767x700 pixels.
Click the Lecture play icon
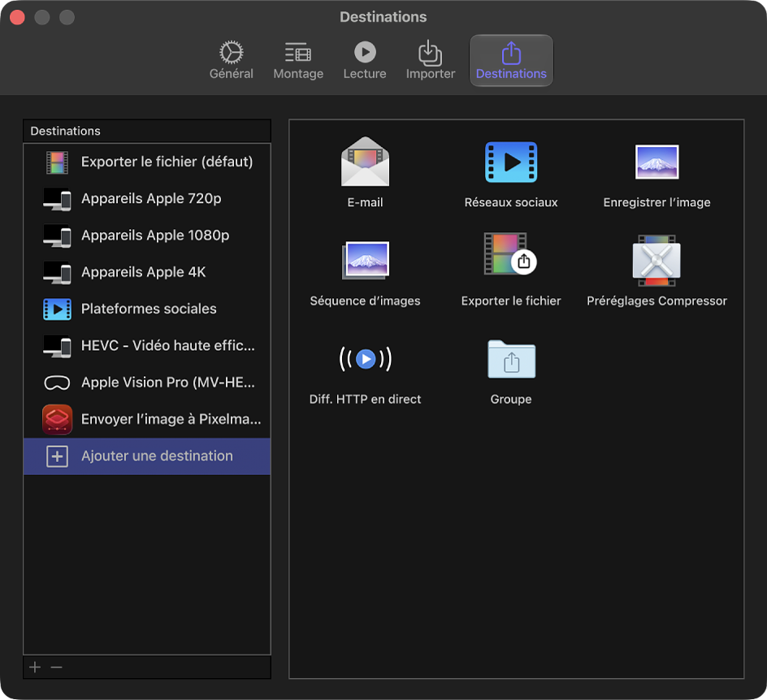[365, 52]
